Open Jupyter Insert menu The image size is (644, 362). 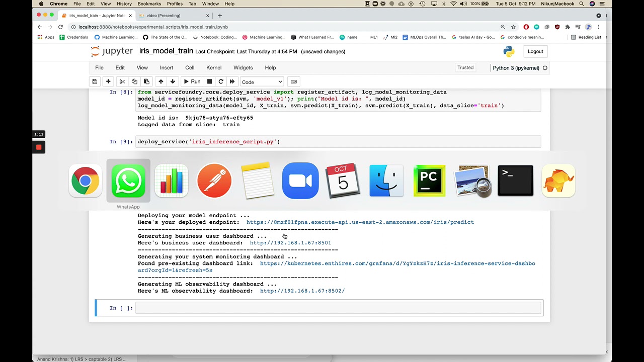coord(167,67)
